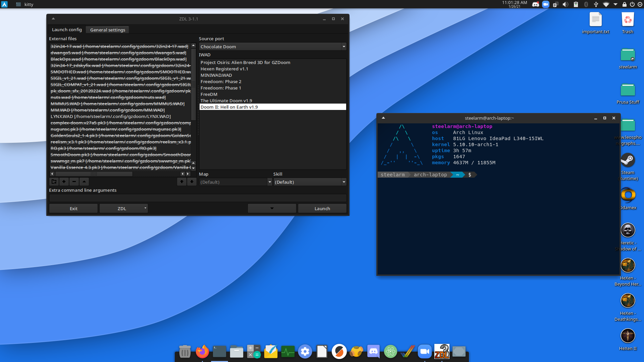Toggle the ZDL dropdown arrow button
644x362 pixels.
[x=145, y=208]
